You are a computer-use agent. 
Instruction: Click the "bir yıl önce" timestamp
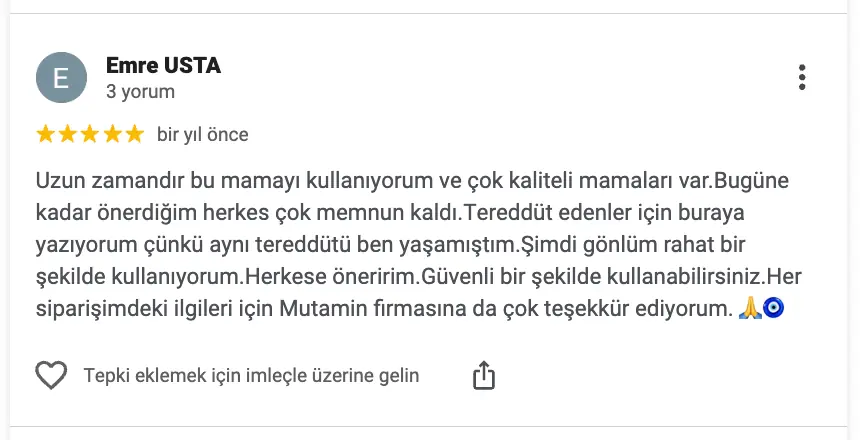(x=202, y=134)
